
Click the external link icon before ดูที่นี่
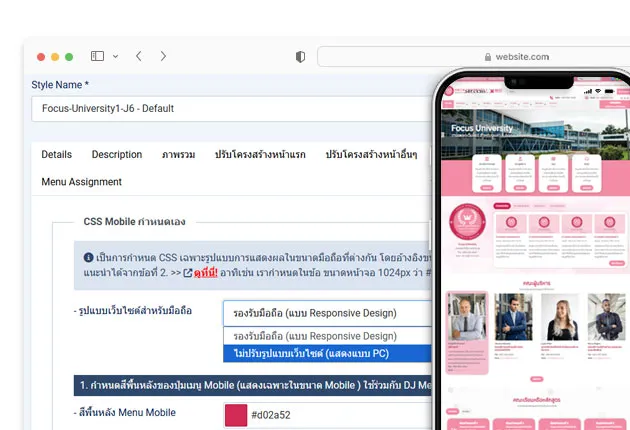(188, 273)
